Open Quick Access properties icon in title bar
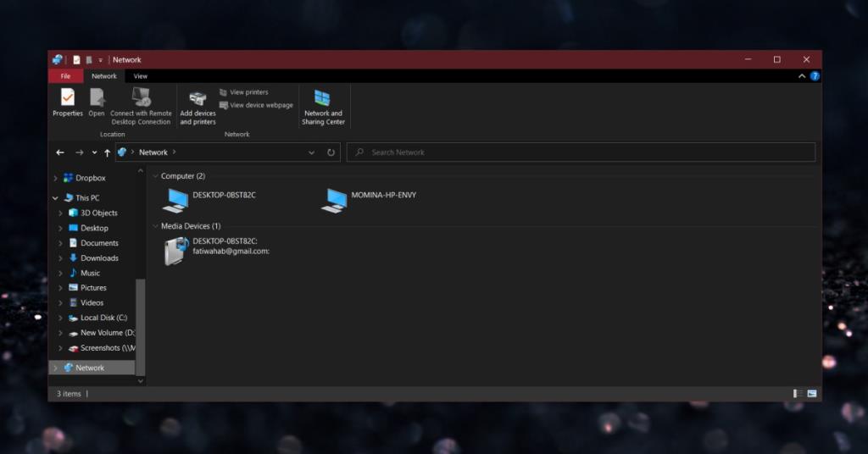Viewport: 868px width, 454px height. tap(76, 60)
